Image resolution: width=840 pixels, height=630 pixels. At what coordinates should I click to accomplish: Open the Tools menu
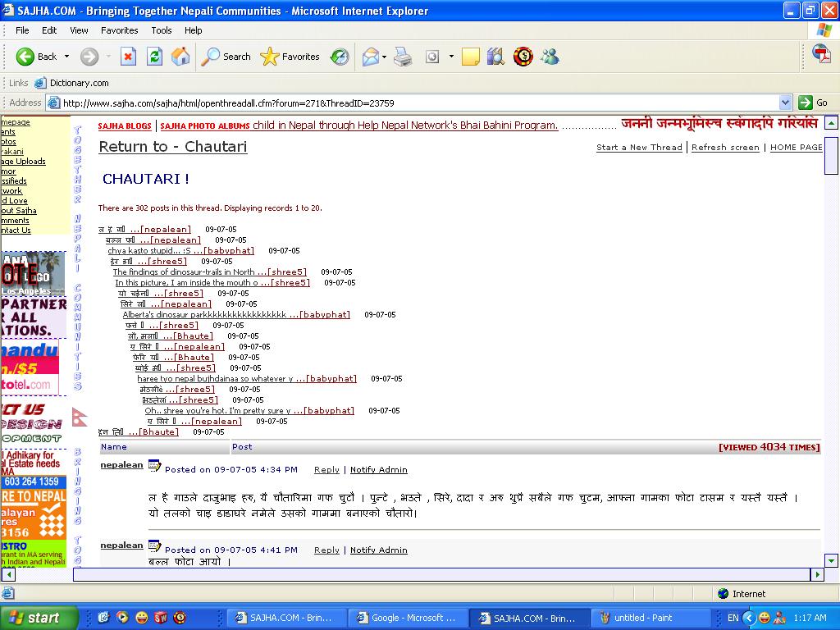point(162,30)
